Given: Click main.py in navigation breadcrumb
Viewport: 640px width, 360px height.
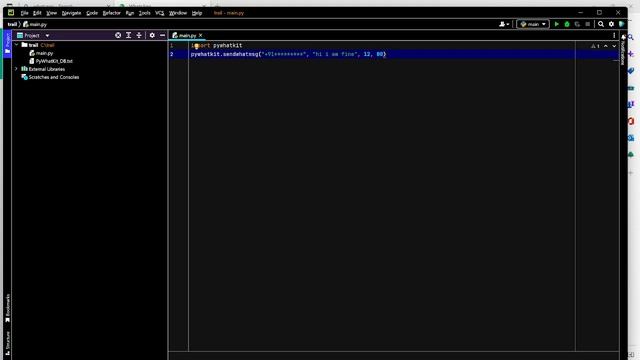Looking at the screenshot, I should pyautogui.click(x=36, y=24).
